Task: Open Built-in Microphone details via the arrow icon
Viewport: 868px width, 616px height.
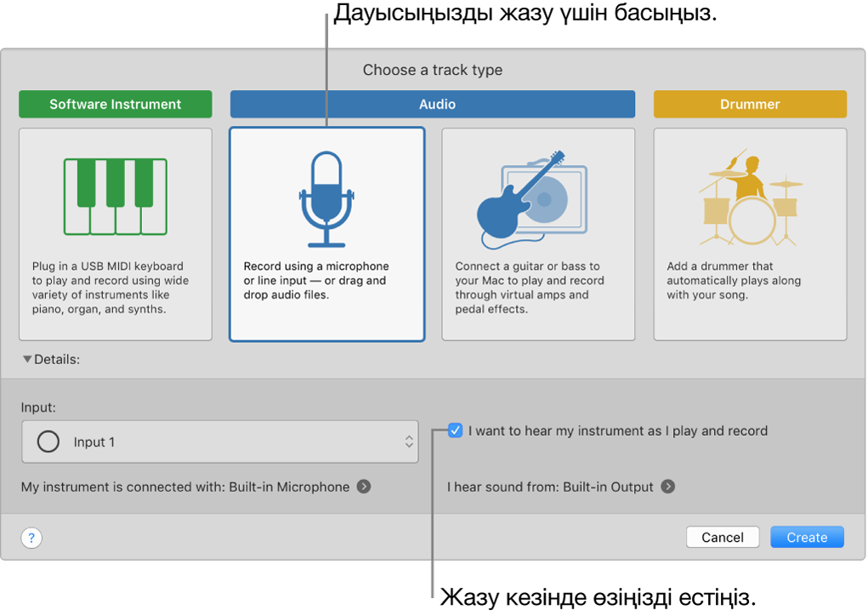Action: pyautogui.click(x=364, y=487)
